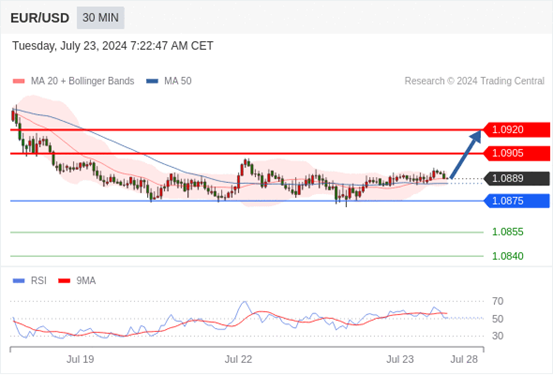This screenshot has width=553, height=375.
Task: Click the blue 1.0875 pivot label
Action: pyautogui.click(x=516, y=201)
